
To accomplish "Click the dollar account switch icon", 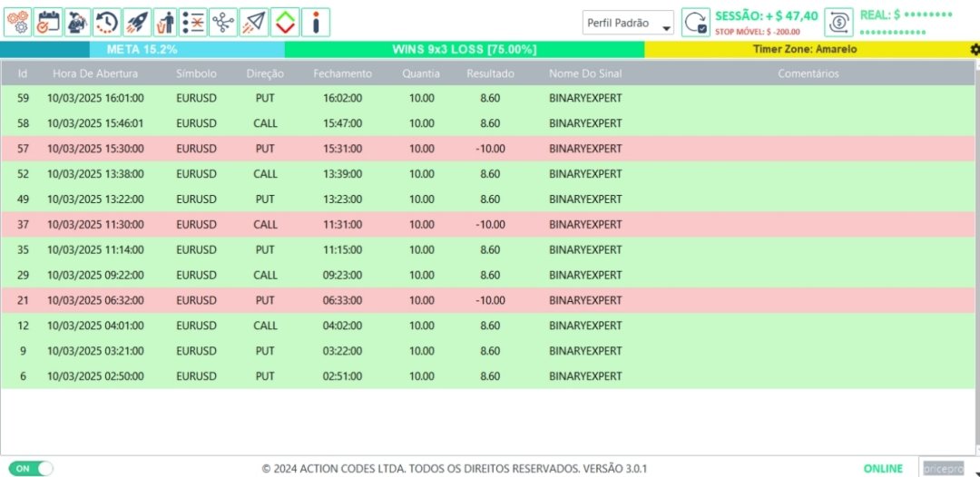I will pos(838,23).
